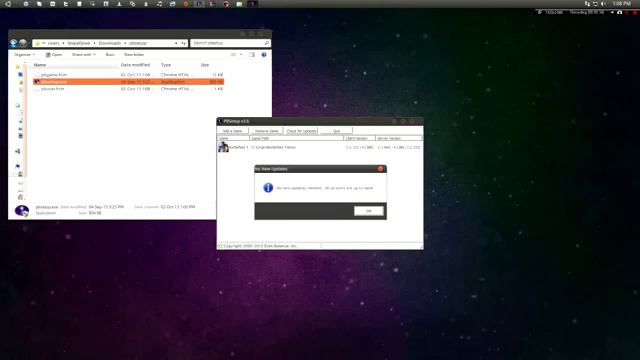Screen dimensions: 640x360
Task: Click the Client Version column header
Action: click(359, 138)
